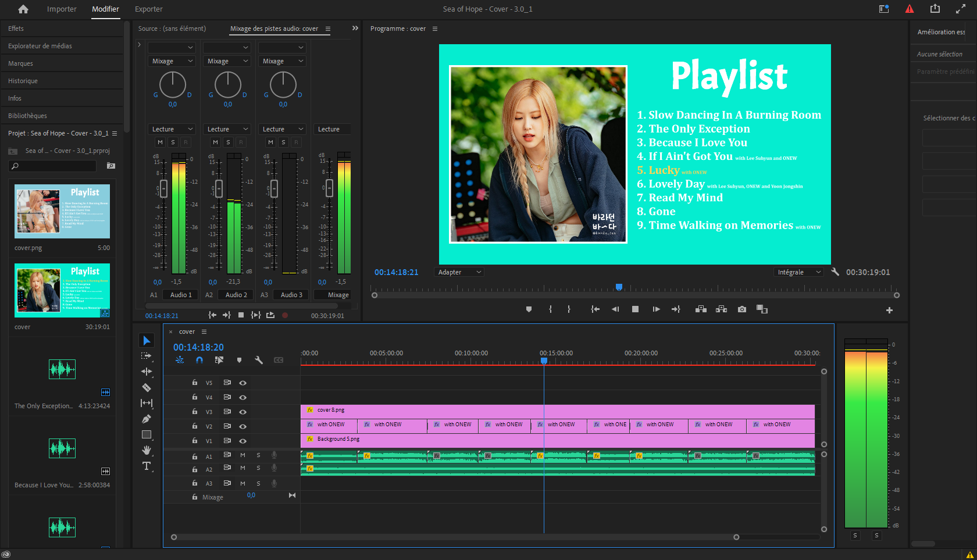Open Source : (sans élément) tab
The image size is (977, 560).
point(172,28)
